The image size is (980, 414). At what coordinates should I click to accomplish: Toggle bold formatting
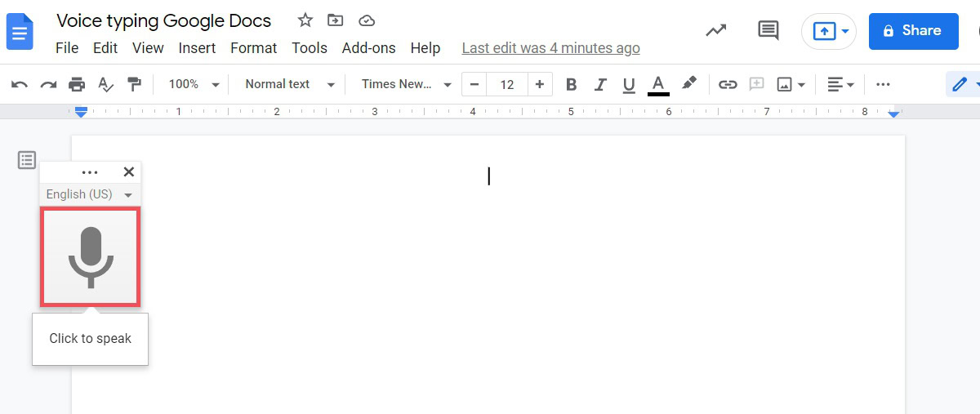pyautogui.click(x=572, y=84)
